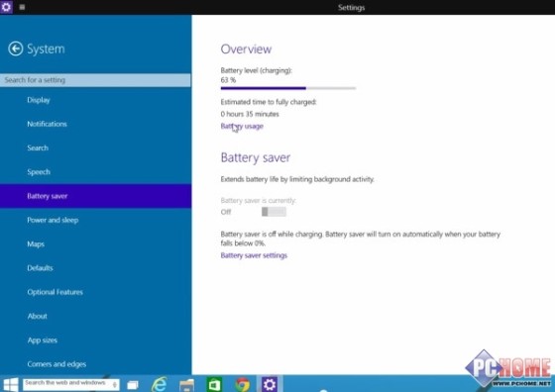Click the Settings gear icon in title bar
Screen dimensions: 555x392
(x=6, y=7)
